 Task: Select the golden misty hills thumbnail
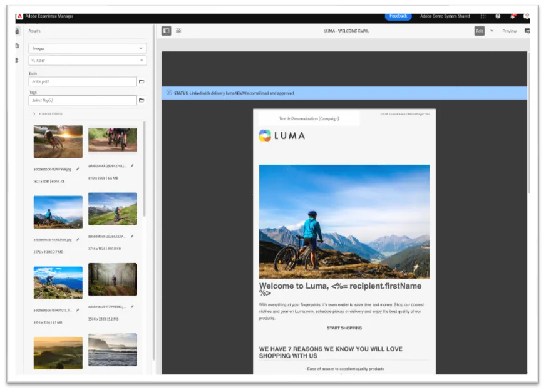[58, 353]
